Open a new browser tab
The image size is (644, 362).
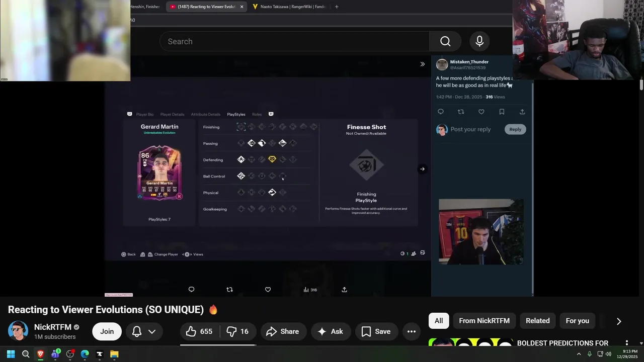tap(337, 7)
